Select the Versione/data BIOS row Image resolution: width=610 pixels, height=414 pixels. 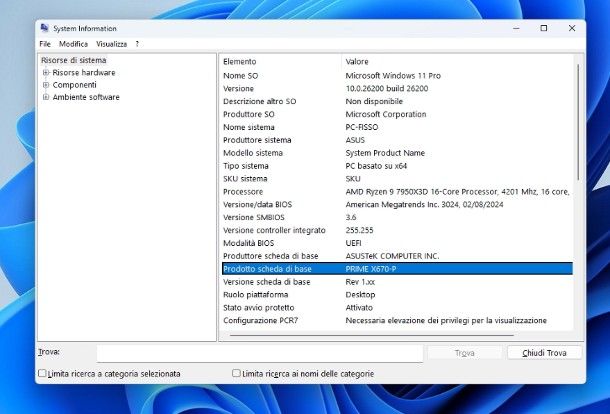click(x=397, y=204)
